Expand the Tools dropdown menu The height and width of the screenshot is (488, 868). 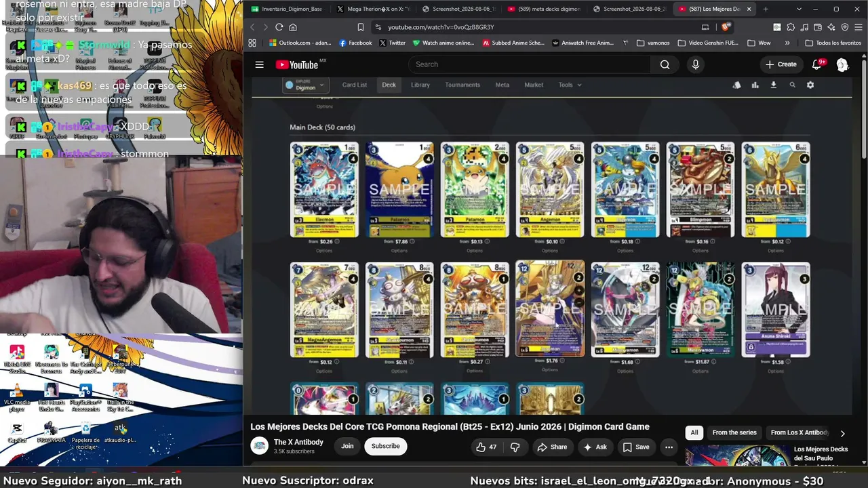point(570,85)
